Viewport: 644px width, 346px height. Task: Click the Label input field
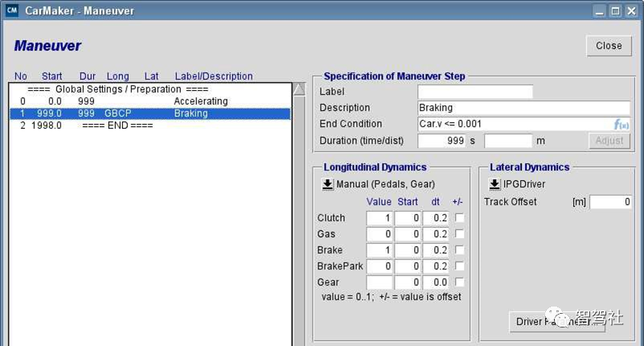(x=474, y=92)
